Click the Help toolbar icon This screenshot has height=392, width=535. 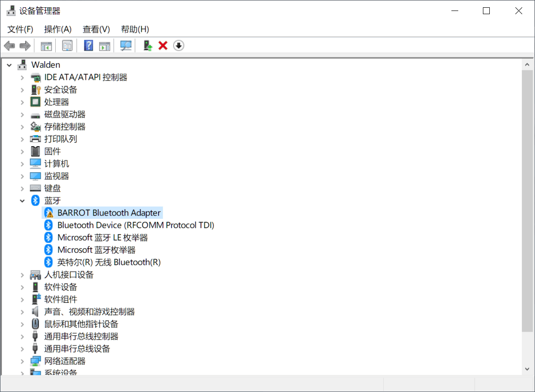88,45
